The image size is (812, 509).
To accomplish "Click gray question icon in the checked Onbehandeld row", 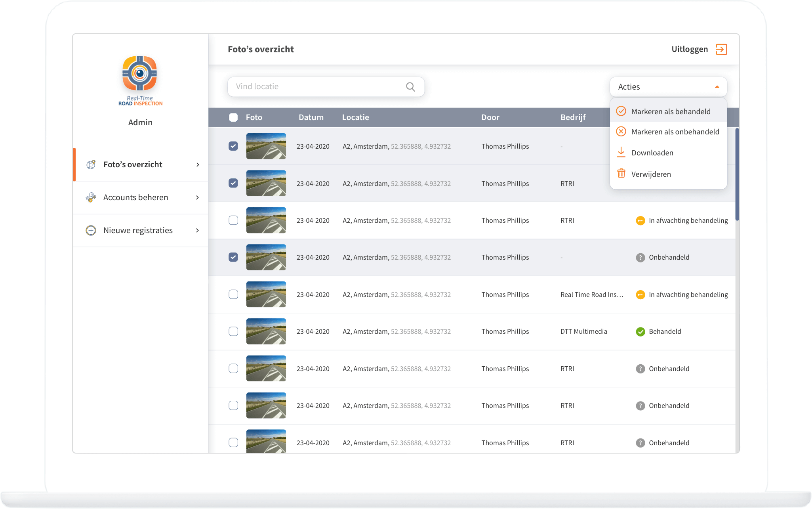I will pos(640,258).
